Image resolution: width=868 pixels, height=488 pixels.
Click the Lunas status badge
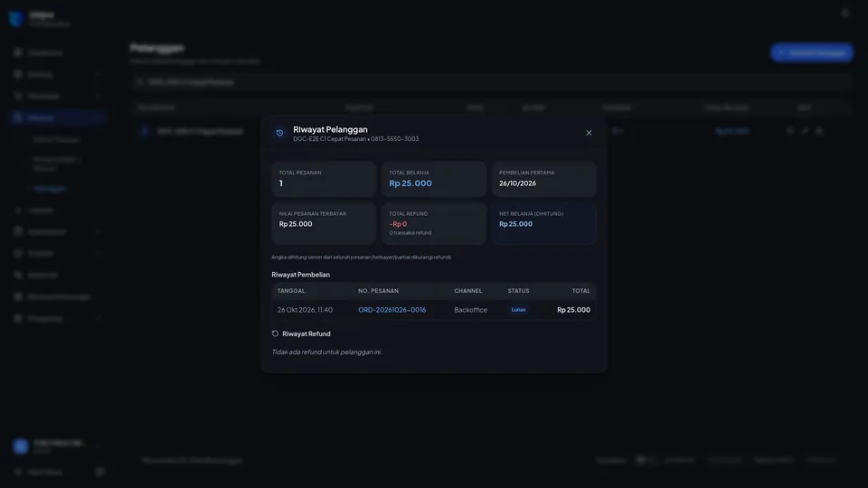[x=518, y=310]
